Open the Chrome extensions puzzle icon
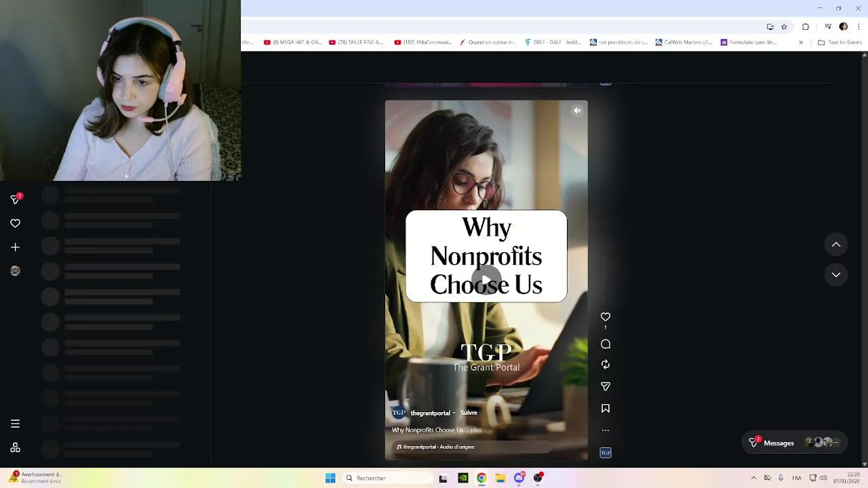The width and height of the screenshot is (868, 488). click(x=806, y=26)
